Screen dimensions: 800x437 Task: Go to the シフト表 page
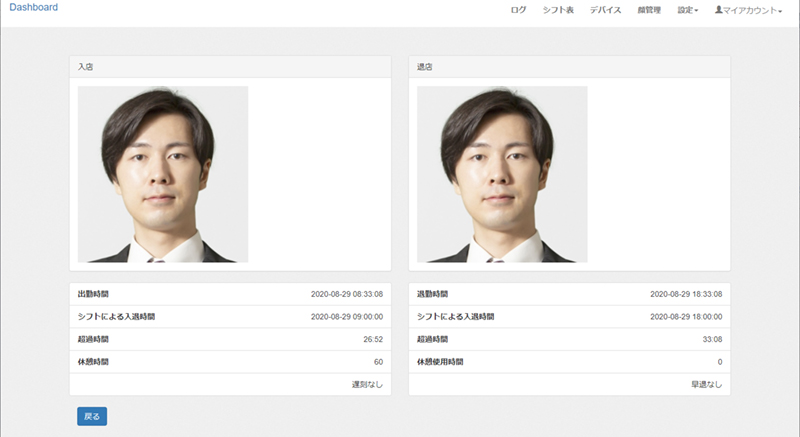pyautogui.click(x=558, y=10)
